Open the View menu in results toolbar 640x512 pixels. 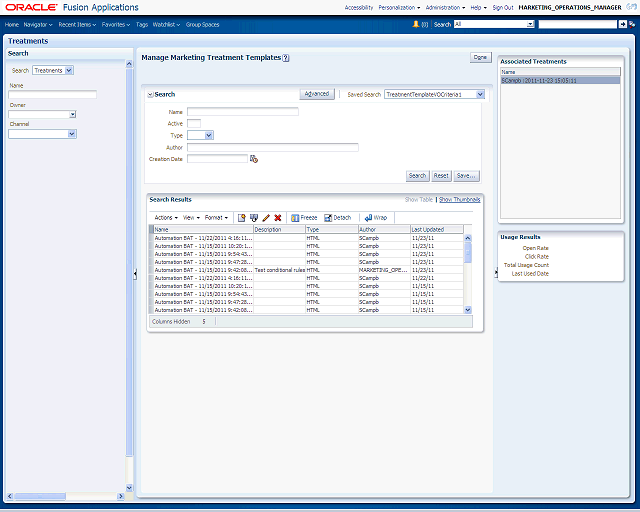[191, 218]
